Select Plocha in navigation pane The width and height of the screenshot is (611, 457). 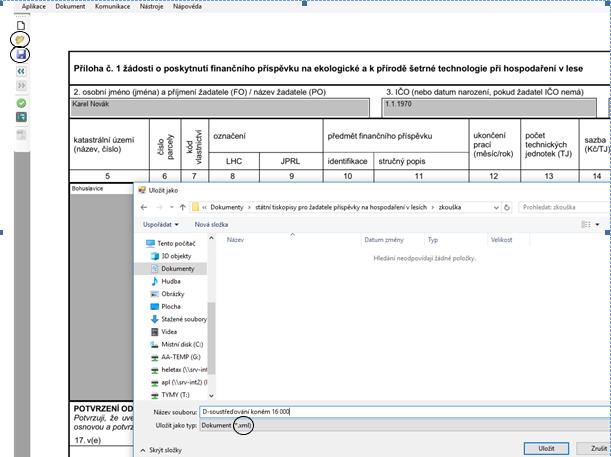165,307
